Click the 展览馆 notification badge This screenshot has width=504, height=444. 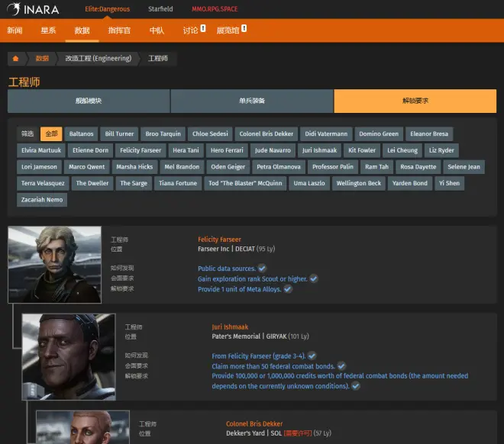(243, 28)
